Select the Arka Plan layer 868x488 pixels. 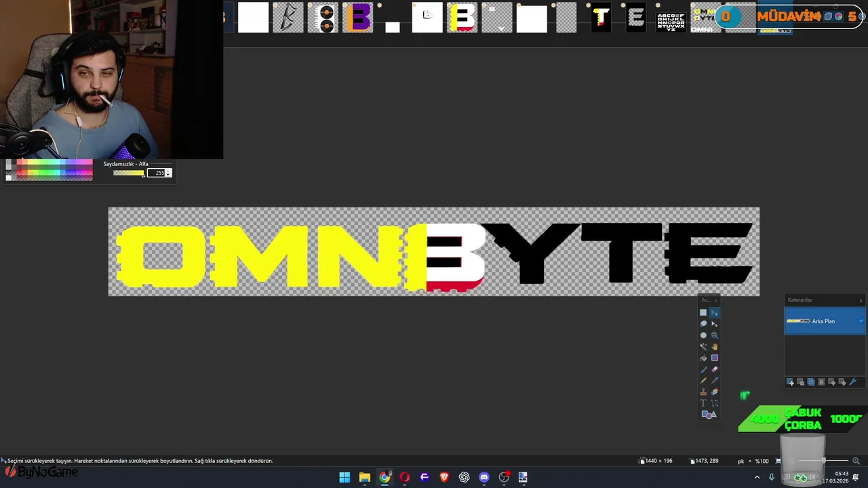pos(825,321)
